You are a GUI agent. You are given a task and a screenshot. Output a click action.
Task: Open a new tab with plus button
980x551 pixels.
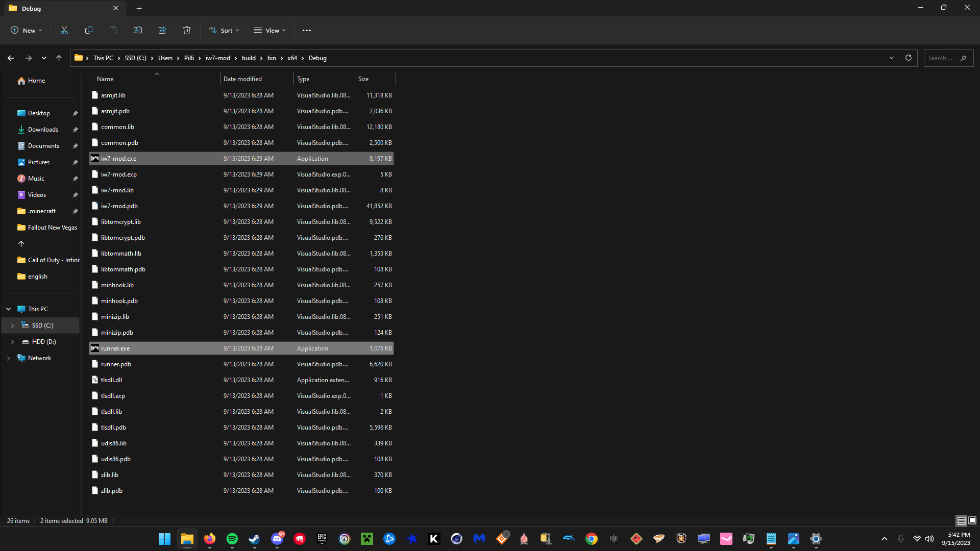coord(139,8)
